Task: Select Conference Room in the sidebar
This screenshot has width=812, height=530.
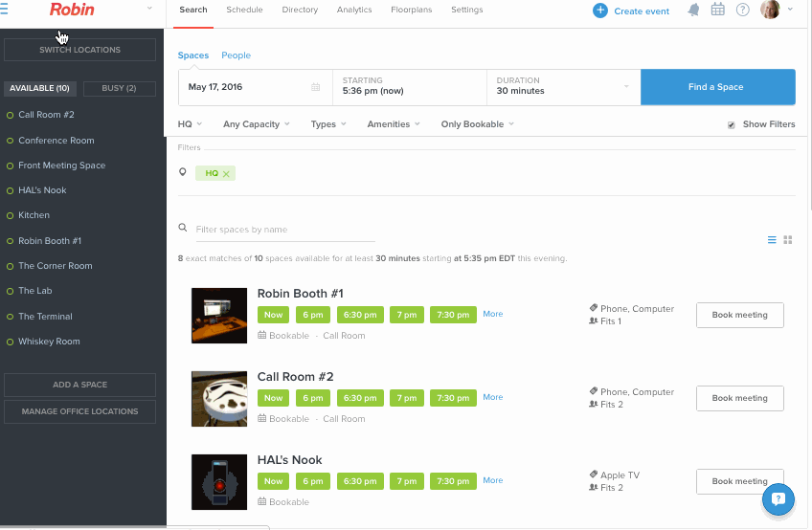Action: pos(56,141)
